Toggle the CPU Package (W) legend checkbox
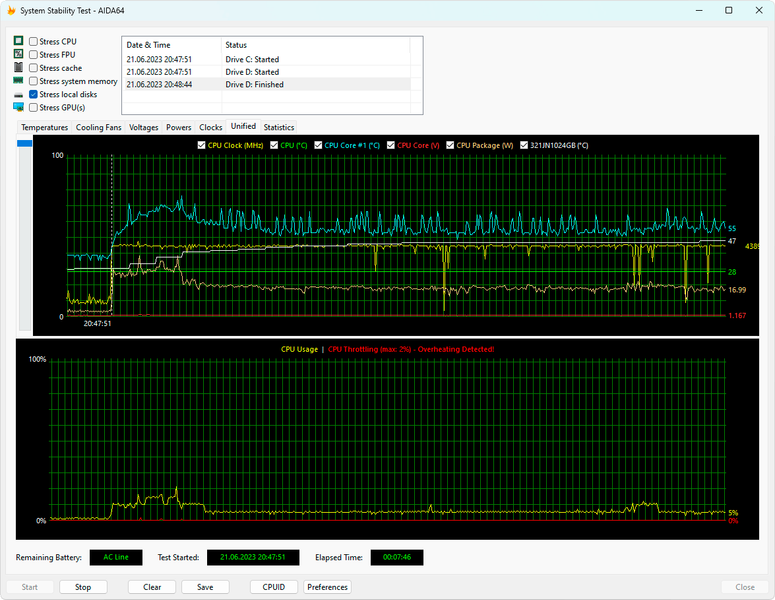The image size is (775, 600). click(x=450, y=145)
